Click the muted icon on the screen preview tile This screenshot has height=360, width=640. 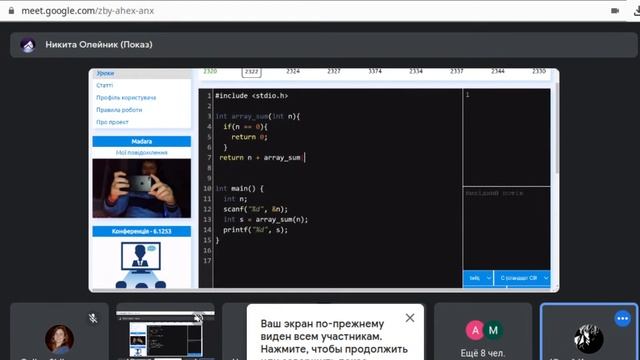198,318
